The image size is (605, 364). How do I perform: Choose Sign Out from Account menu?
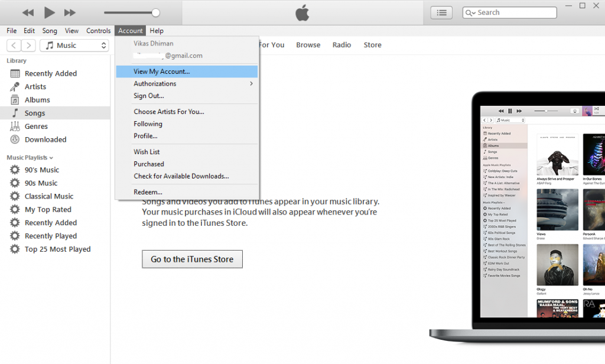pos(187,96)
